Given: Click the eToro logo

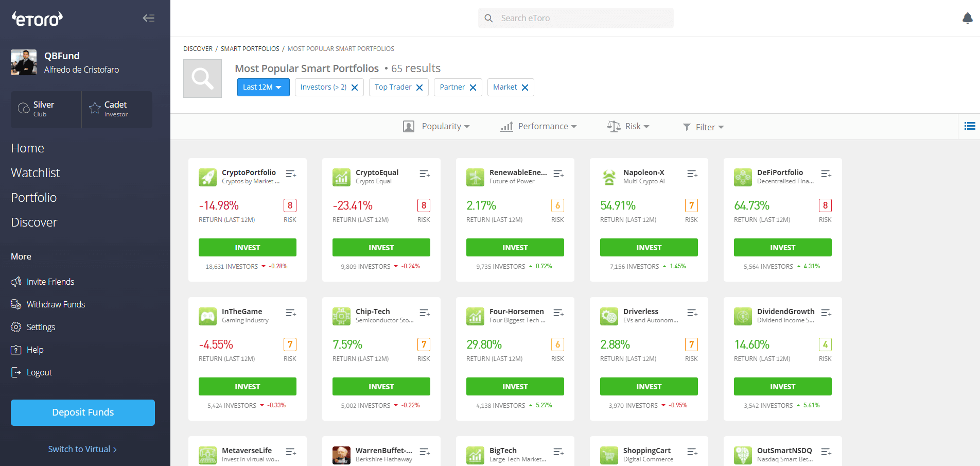Looking at the screenshot, I should 37,19.
